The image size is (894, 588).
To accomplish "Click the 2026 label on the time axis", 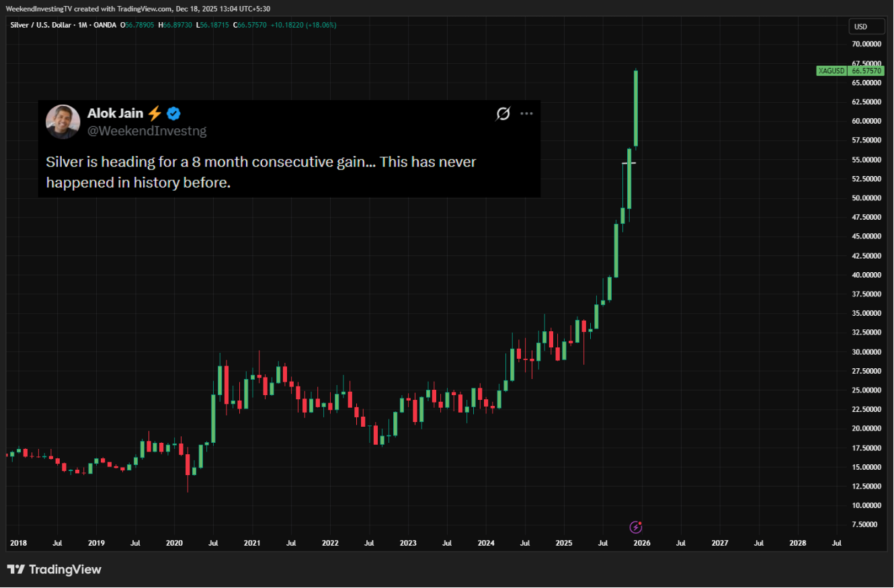I will (641, 542).
